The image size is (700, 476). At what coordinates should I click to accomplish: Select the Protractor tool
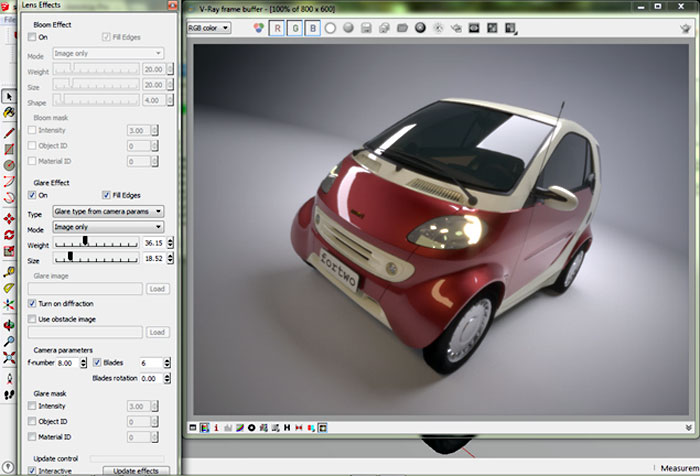[x=8, y=288]
